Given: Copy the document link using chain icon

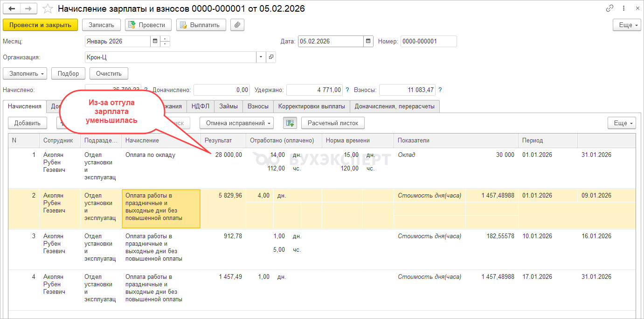Looking at the screenshot, I should pos(609,8).
